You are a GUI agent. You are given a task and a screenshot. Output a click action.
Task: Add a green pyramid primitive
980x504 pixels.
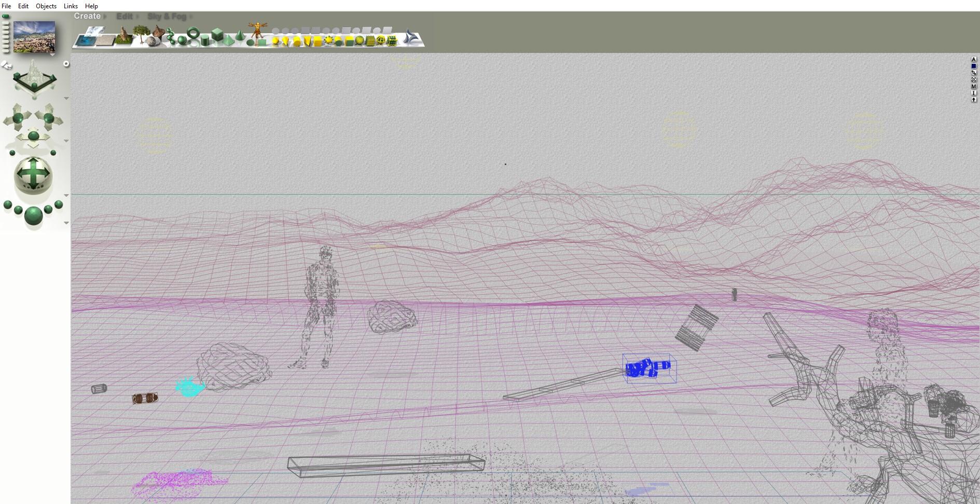[x=228, y=40]
